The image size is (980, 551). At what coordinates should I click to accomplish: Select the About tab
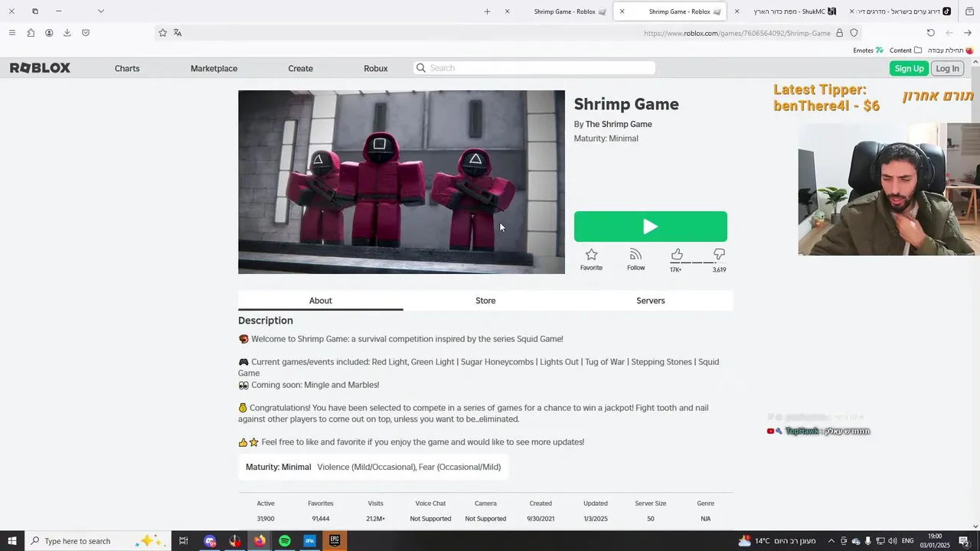(x=320, y=301)
